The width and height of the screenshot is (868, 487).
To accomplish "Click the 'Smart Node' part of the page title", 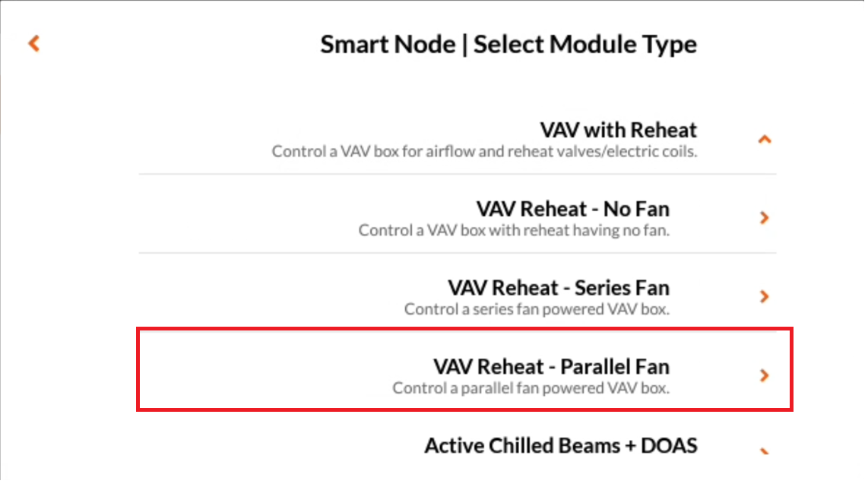I will 388,44.
